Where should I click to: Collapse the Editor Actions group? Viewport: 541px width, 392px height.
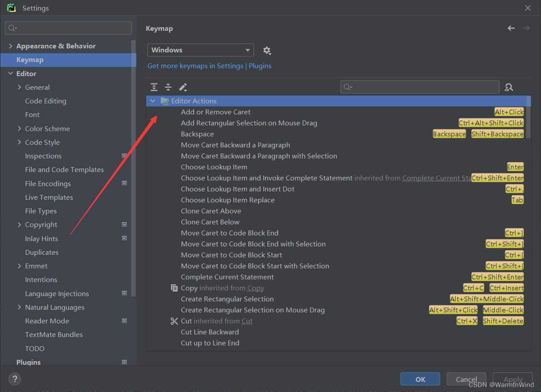(x=153, y=101)
